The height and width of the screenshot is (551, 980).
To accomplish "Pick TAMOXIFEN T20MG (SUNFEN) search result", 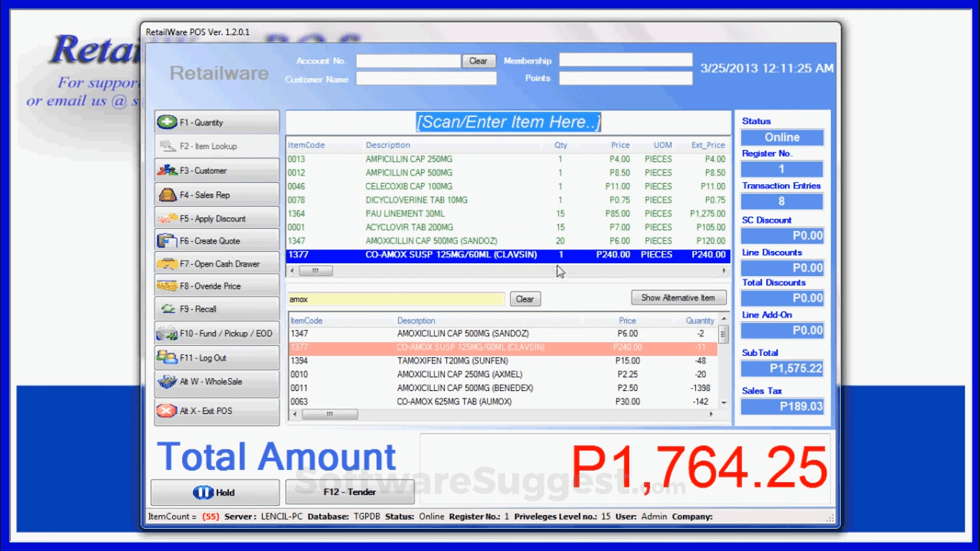I will click(x=502, y=361).
